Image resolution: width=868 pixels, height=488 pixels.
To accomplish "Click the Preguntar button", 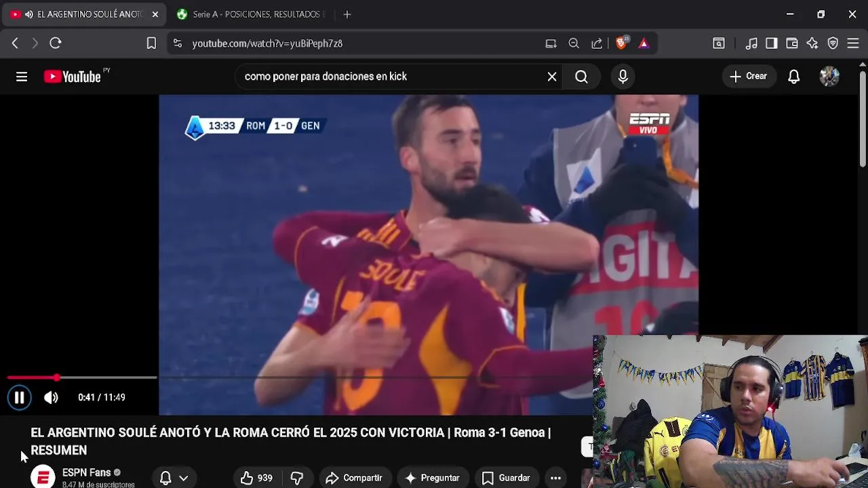I will point(433,478).
